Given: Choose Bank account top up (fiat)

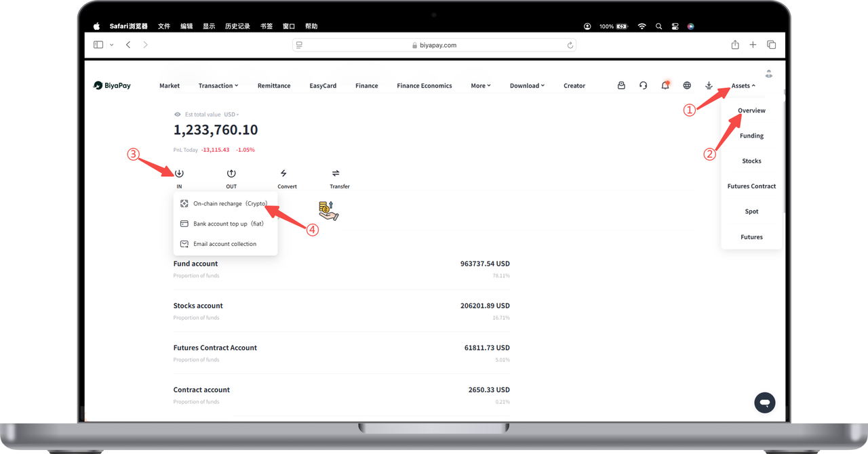Looking at the screenshot, I should (x=228, y=224).
